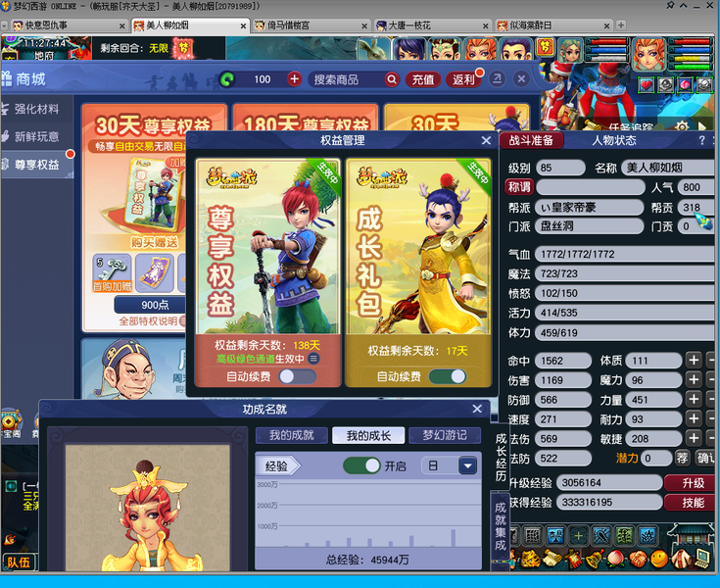Click the search magnifier icon in shop
This screenshot has height=588, width=720.
click(392, 79)
